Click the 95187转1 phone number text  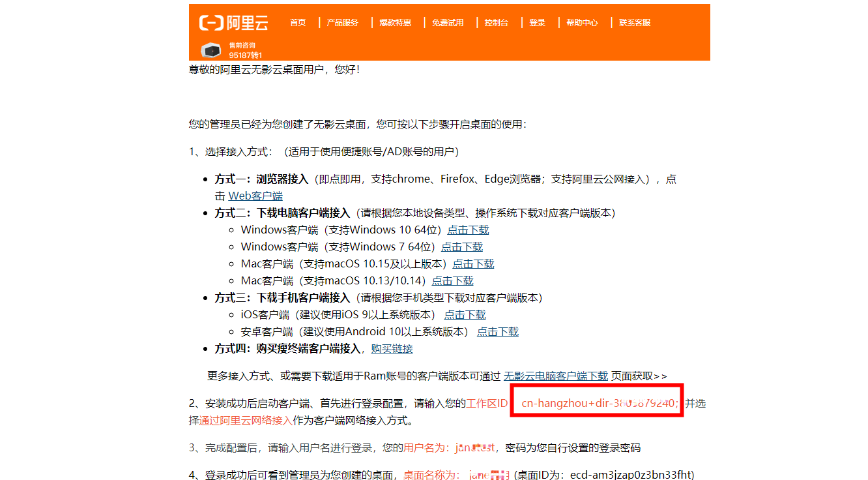point(245,55)
